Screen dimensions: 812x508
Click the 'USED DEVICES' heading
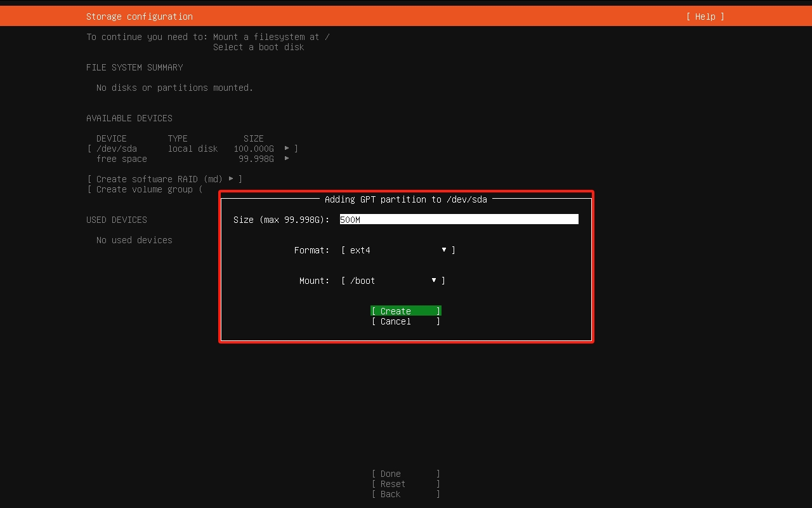[x=117, y=220]
